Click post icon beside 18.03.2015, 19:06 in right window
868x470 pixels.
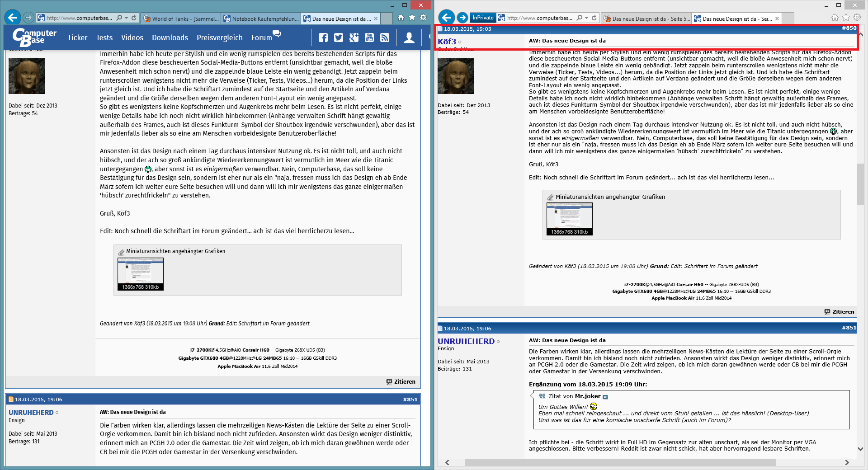[x=440, y=329]
